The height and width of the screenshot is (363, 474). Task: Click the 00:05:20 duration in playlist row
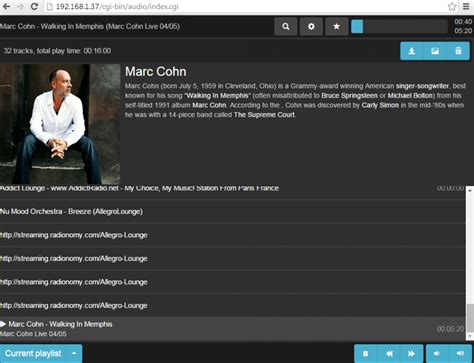click(450, 329)
